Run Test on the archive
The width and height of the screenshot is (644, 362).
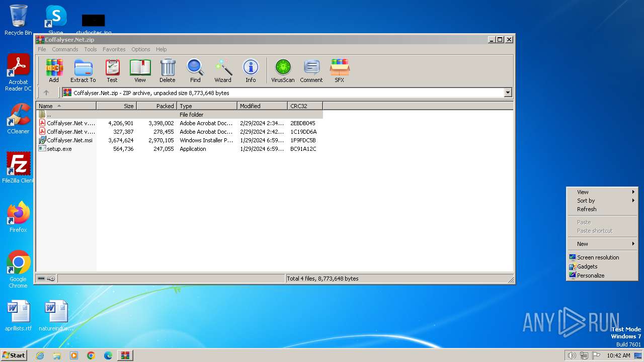pos(112,71)
